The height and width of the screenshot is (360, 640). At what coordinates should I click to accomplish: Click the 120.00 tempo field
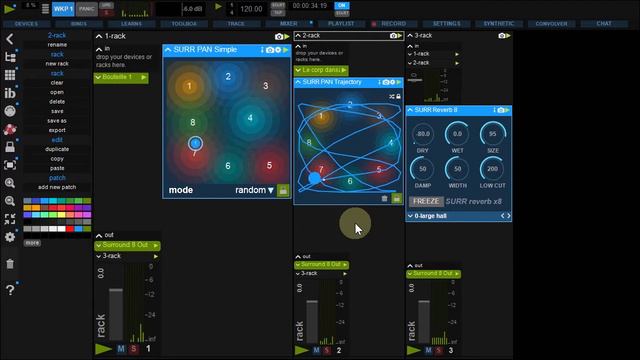coord(251,9)
